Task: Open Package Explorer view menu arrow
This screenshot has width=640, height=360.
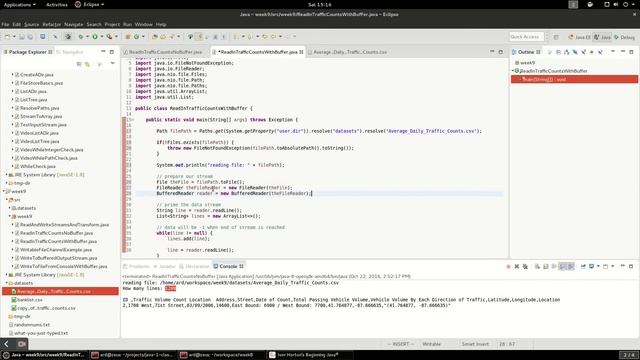Action: click(112, 64)
